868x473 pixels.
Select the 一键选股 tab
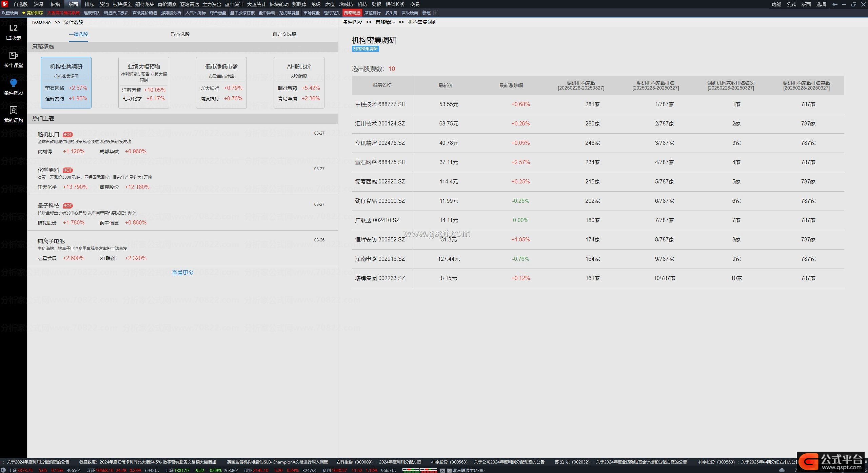pyautogui.click(x=78, y=34)
